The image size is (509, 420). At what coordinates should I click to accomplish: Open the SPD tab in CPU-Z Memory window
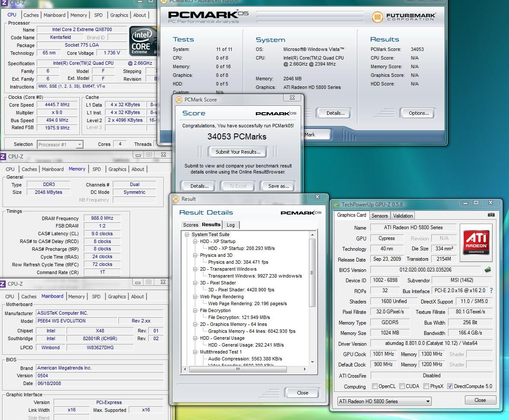click(x=96, y=169)
